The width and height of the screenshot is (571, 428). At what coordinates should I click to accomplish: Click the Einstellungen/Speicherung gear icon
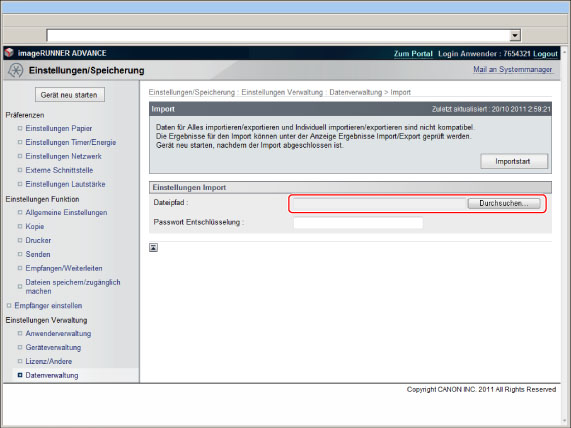[15, 70]
